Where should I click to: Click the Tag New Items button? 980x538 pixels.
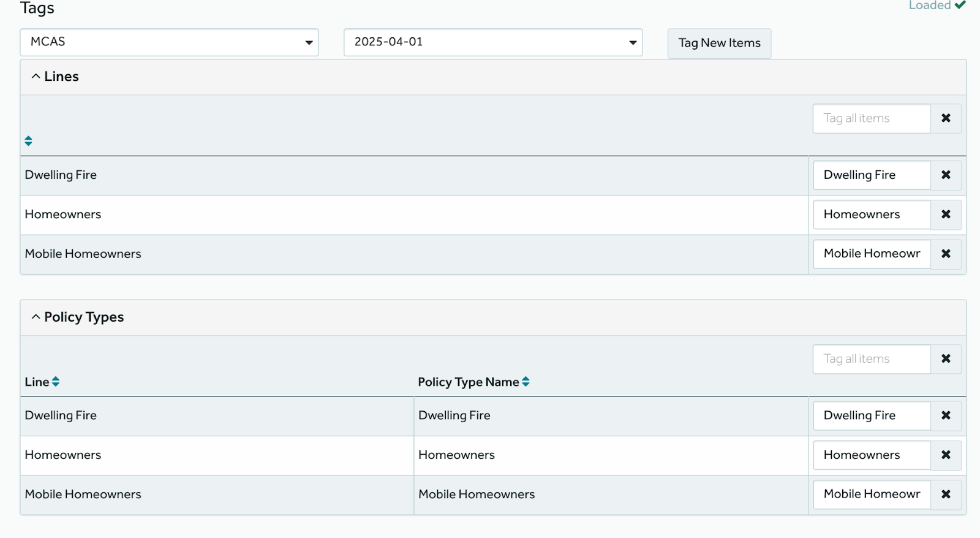[x=719, y=43]
